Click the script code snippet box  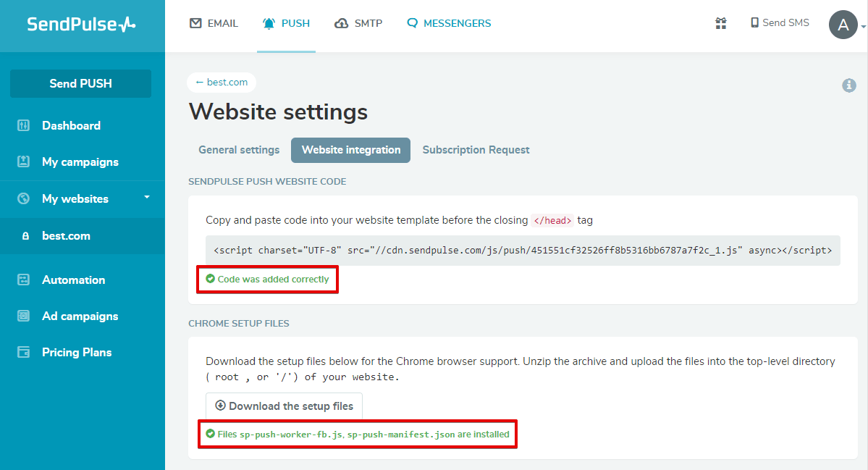(522, 251)
